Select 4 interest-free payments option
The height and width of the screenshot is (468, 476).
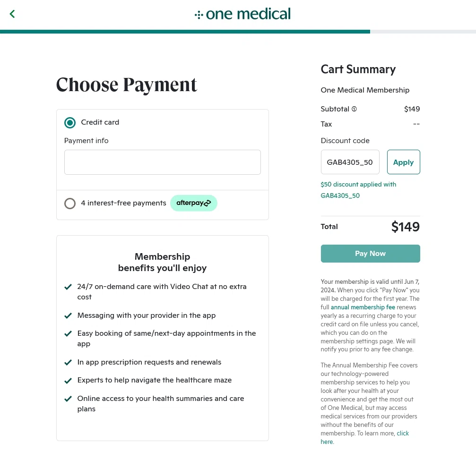pyautogui.click(x=70, y=204)
